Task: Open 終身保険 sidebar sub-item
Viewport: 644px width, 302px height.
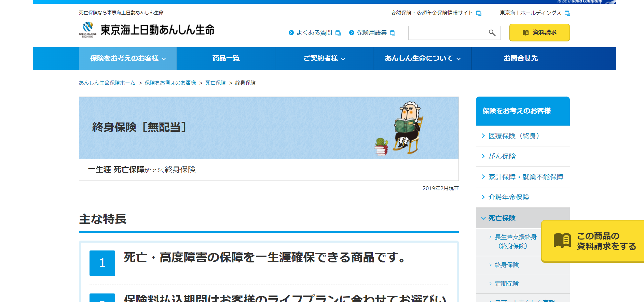Action: coord(507,265)
